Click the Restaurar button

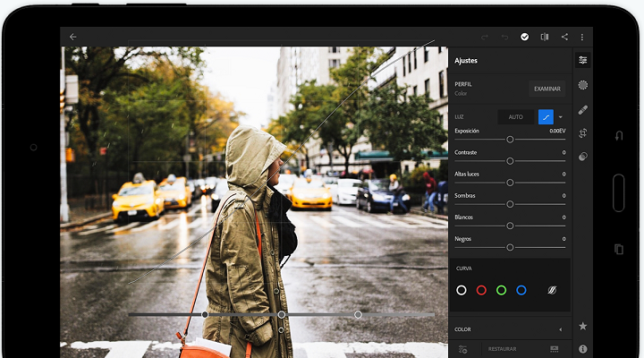coord(502,349)
